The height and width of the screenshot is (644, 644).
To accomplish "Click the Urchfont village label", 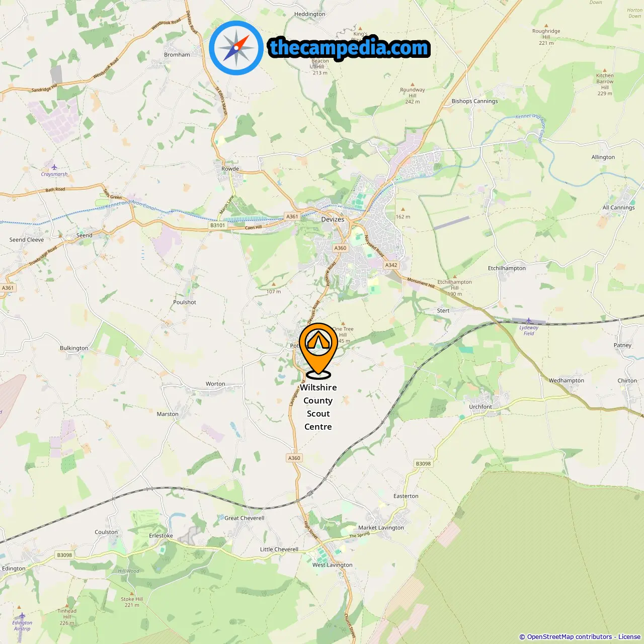I will [480, 407].
